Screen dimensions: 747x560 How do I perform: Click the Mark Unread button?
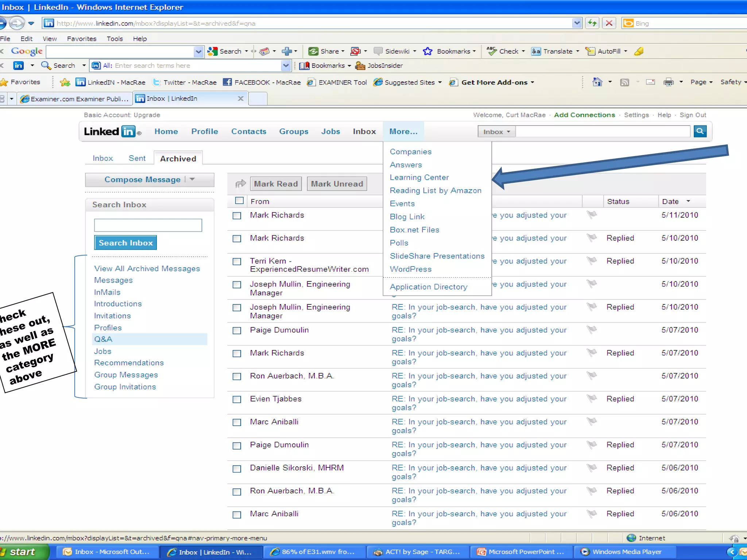point(337,184)
